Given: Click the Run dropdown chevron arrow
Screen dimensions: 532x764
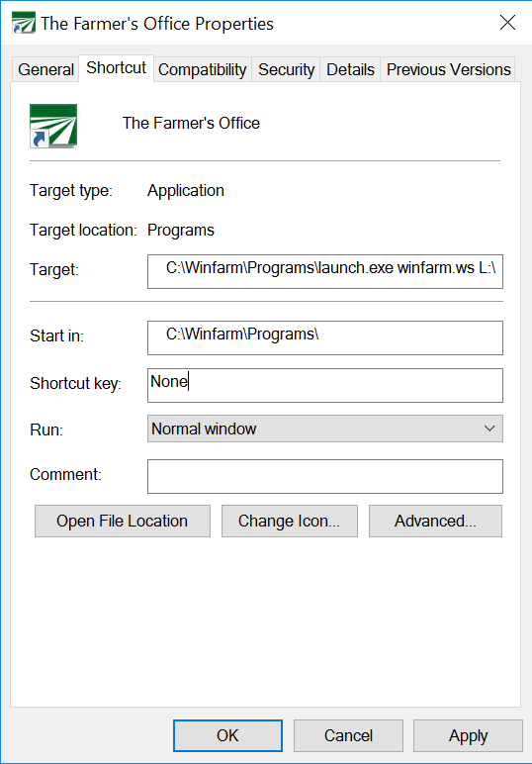Looking at the screenshot, I should click(489, 429).
